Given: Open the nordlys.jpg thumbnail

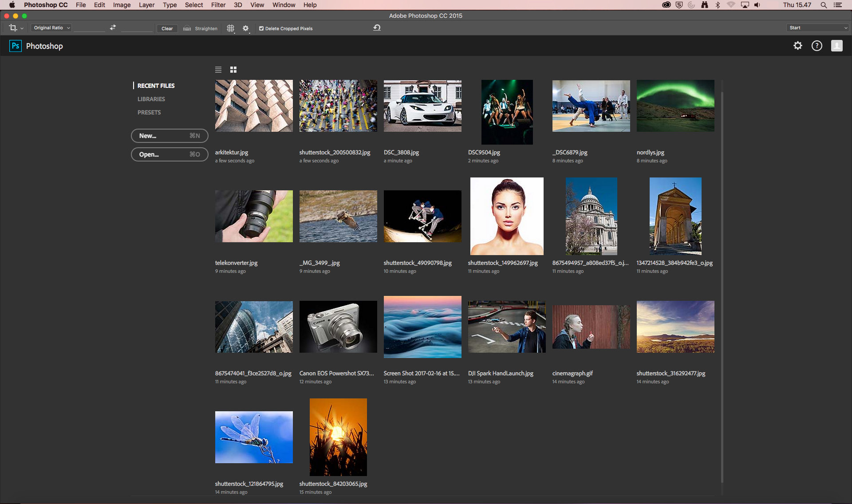Looking at the screenshot, I should click(x=675, y=106).
